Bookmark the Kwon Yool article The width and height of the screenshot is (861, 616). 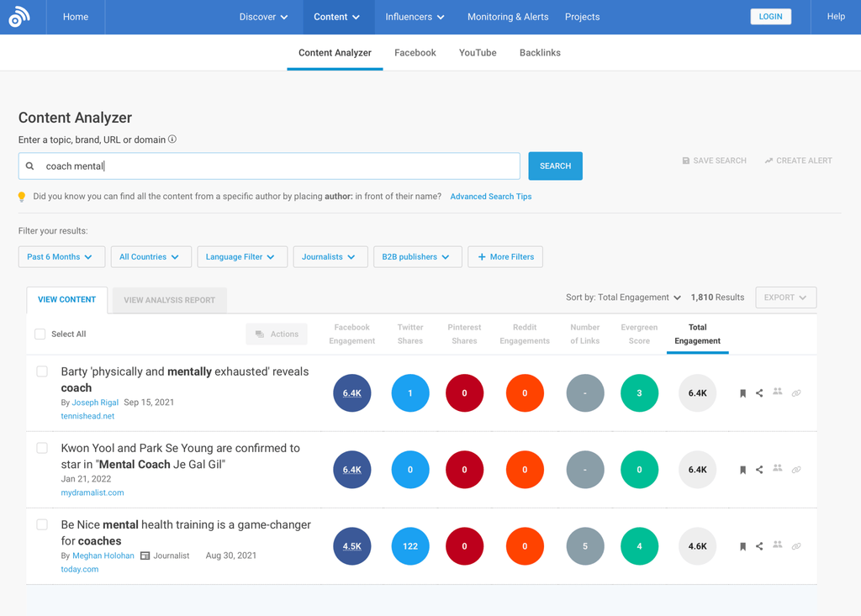(x=742, y=470)
